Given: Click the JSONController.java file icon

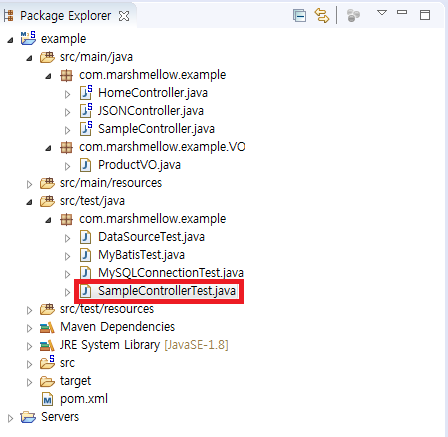Looking at the screenshot, I should tap(86, 110).
